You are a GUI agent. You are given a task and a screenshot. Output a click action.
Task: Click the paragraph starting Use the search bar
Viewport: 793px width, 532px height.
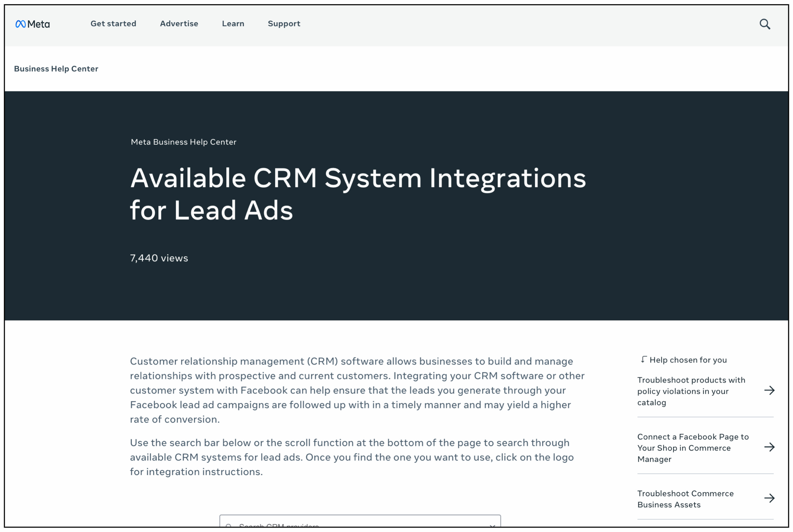(352, 457)
